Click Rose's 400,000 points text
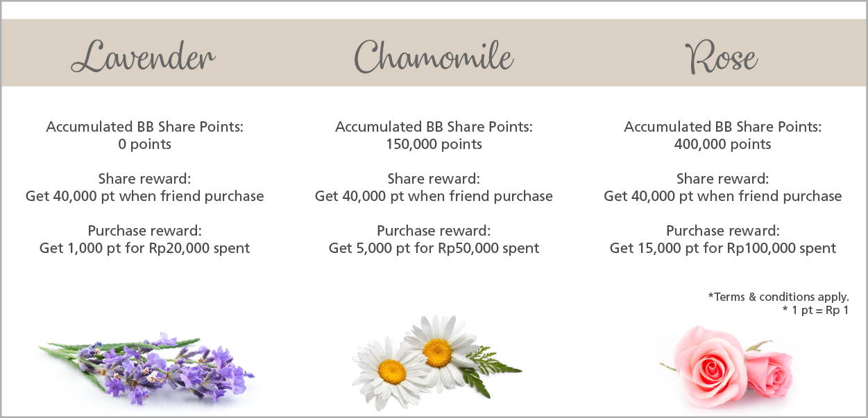This screenshot has height=418, width=868. point(722,144)
